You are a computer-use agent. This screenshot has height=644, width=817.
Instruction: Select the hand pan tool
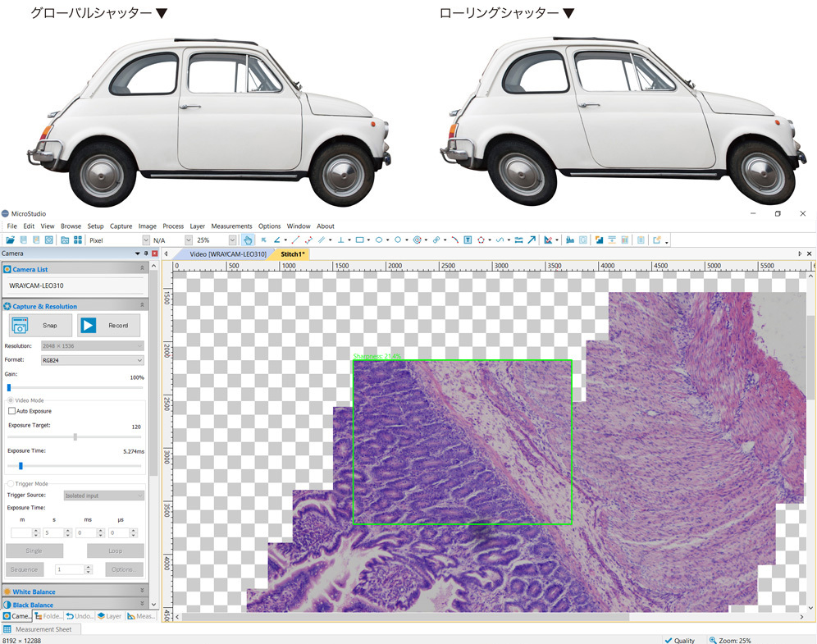[x=248, y=240]
